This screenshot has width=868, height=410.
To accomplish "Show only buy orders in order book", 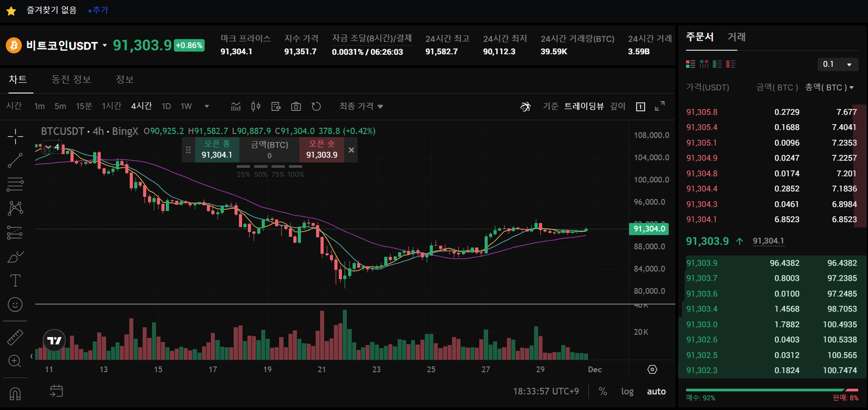I will 717,64.
